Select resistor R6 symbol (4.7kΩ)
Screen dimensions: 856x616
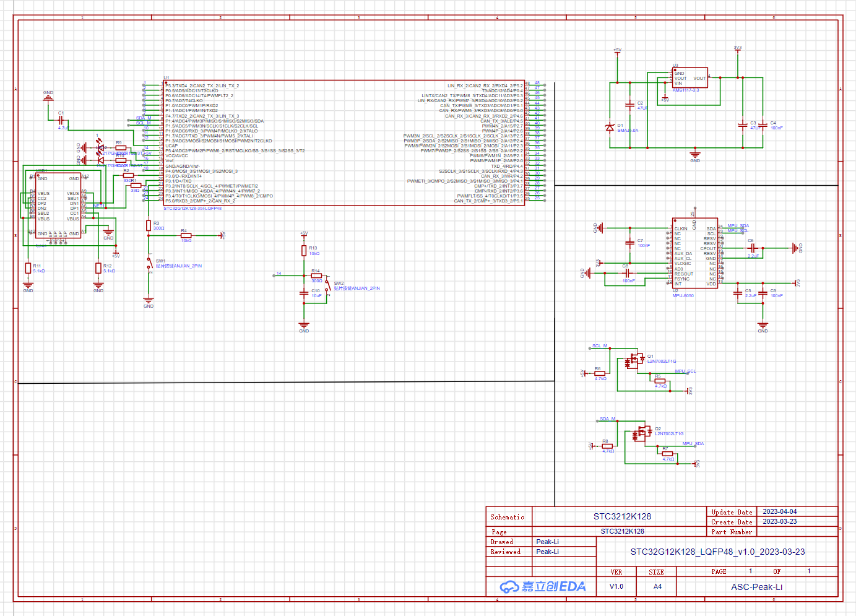(600, 373)
